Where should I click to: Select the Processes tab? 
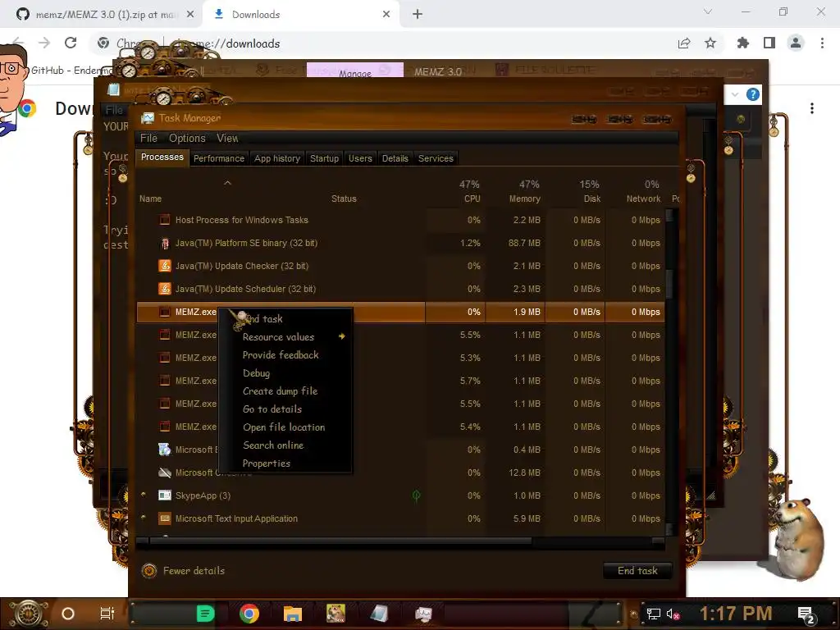coord(162,157)
